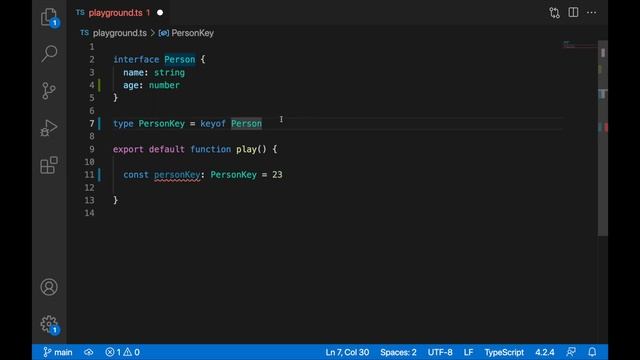This screenshot has width=640, height=360.
Task: Click the interface keyword on line 2
Action: click(136, 59)
